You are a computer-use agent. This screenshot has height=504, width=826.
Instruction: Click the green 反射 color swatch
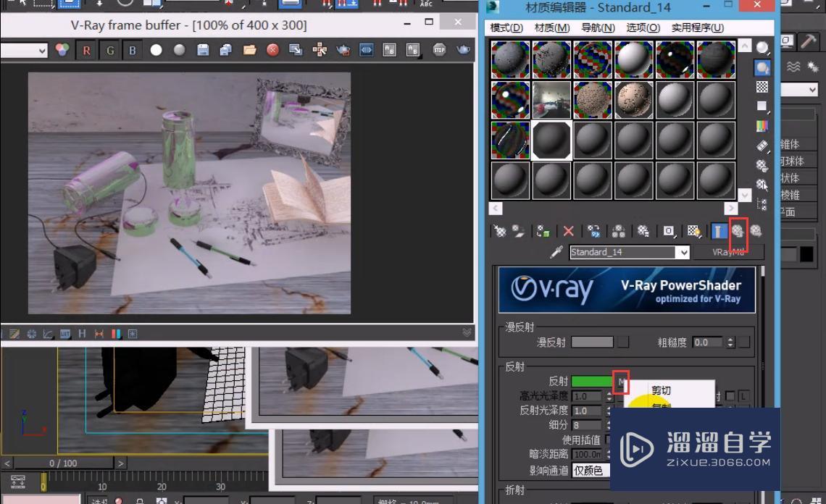[x=592, y=381]
